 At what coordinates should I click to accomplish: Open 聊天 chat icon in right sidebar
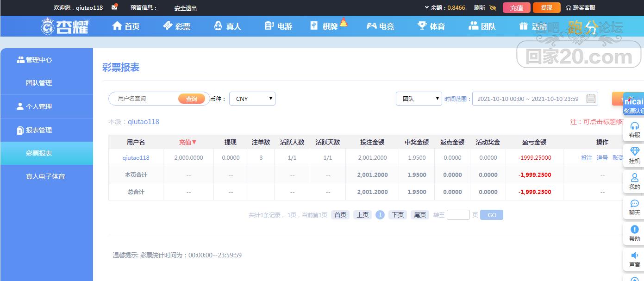635,207
